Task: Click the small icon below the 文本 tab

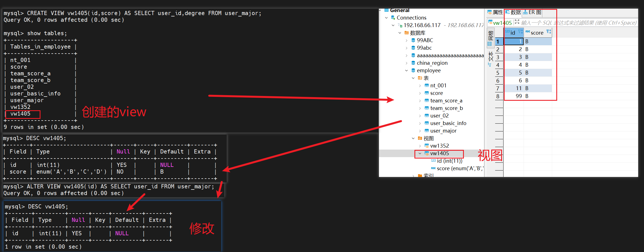Action: click(490, 65)
